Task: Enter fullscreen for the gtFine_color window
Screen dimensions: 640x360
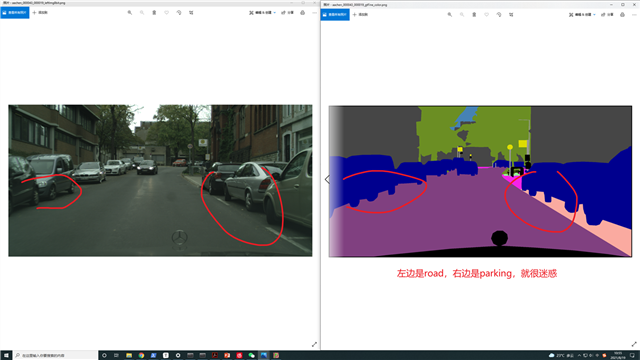Action: pos(634,344)
